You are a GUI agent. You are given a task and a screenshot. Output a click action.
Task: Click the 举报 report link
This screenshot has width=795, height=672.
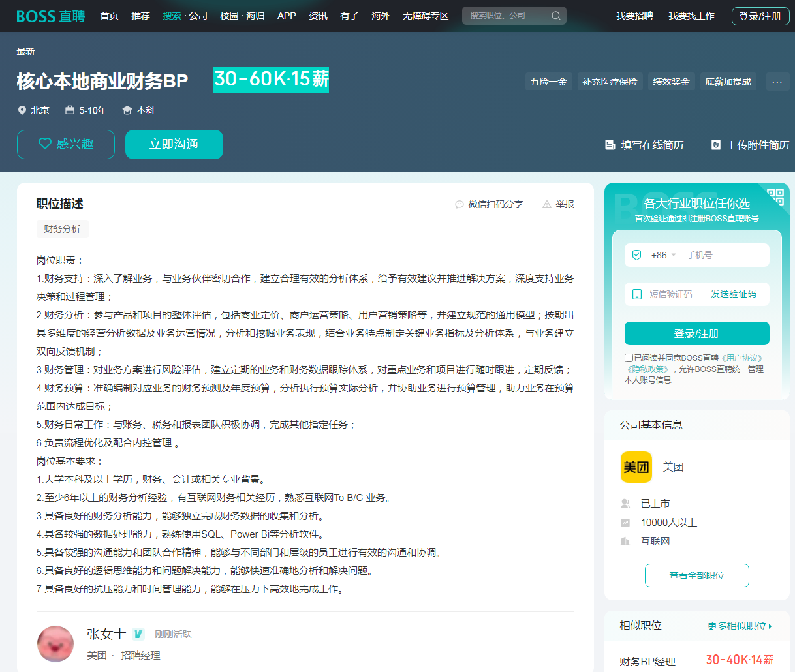pos(565,204)
